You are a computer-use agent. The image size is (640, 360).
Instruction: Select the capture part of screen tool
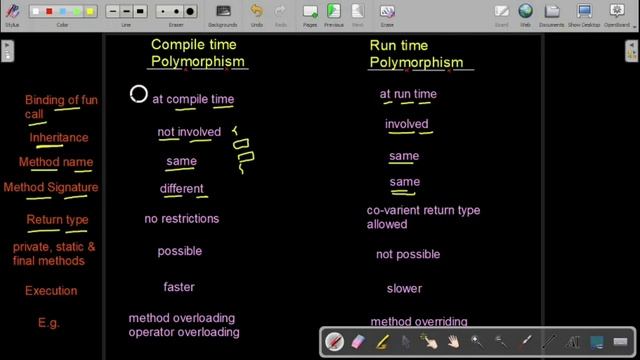(x=596, y=342)
